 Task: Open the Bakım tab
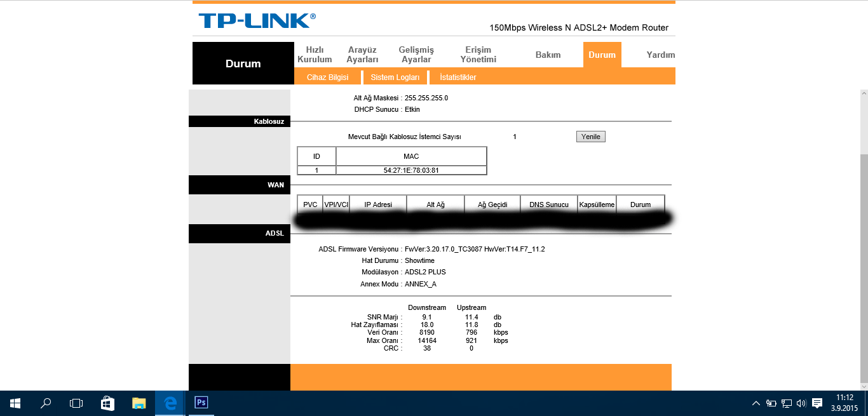coord(548,55)
